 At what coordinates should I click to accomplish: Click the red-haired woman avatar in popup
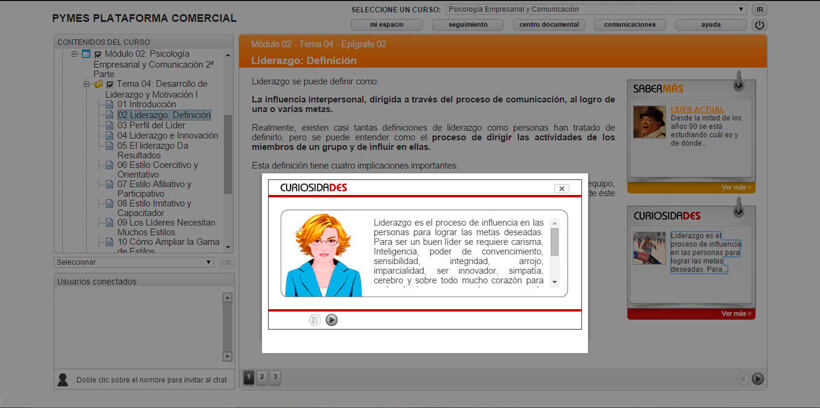point(323,255)
